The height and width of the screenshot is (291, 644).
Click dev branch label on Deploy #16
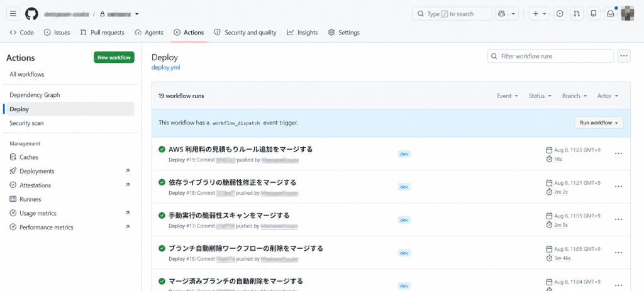click(404, 253)
